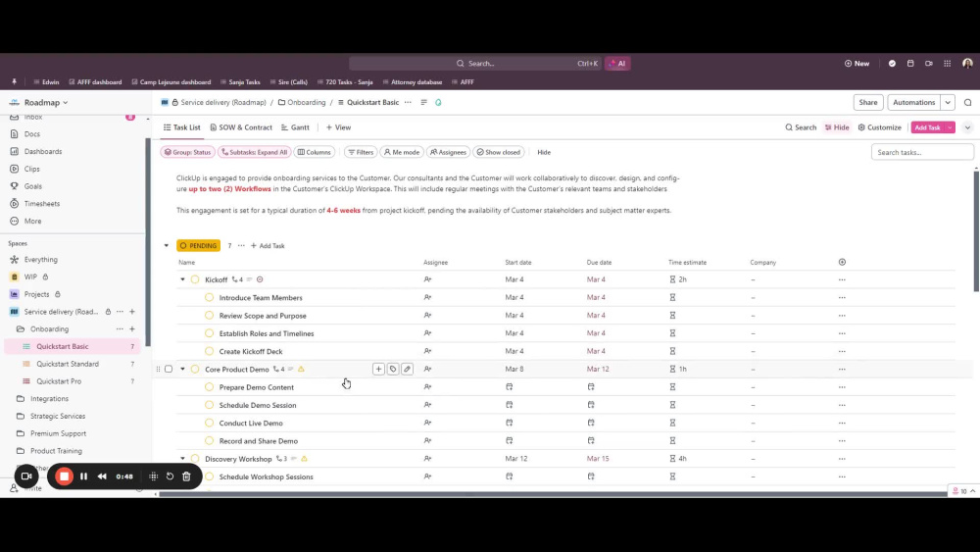Screen dimensions: 980x552
Task: Open the Quickstart Standard list
Action: 68,364
